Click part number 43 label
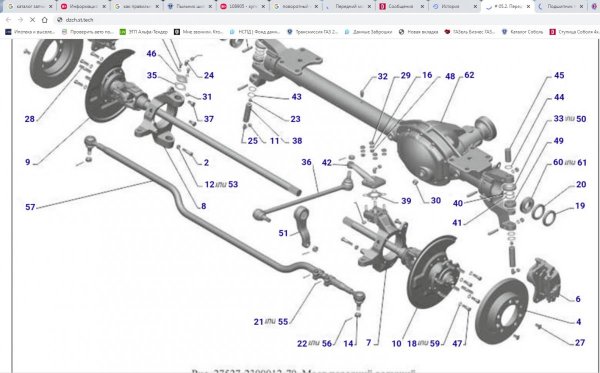The height and width of the screenshot is (373, 600). pyautogui.click(x=297, y=97)
